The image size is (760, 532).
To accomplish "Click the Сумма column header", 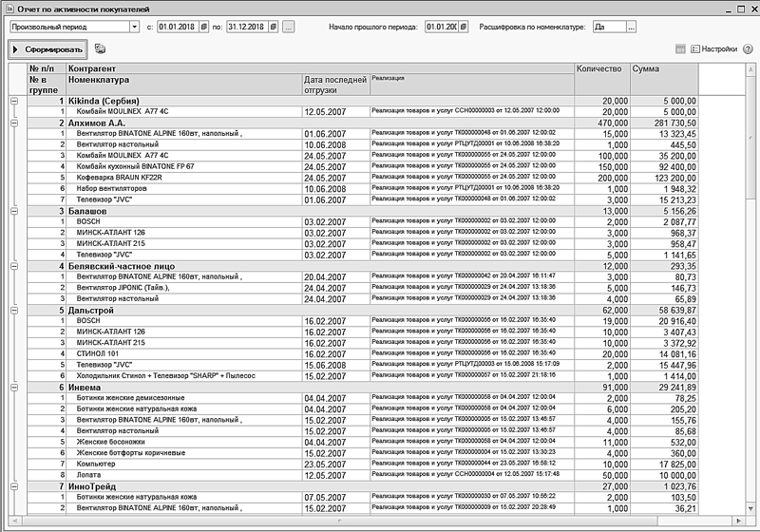I will click(x=664, y=79).
